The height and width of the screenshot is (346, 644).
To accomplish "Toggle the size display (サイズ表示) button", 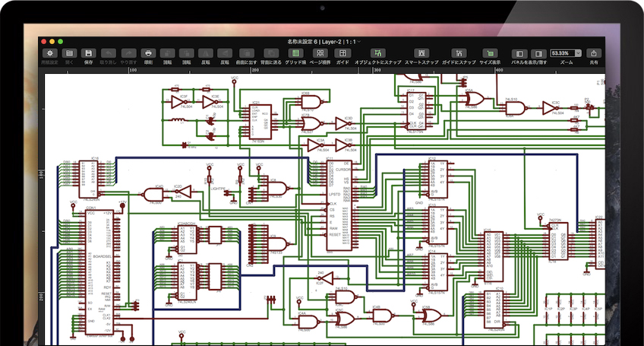I will coord(491,53).
